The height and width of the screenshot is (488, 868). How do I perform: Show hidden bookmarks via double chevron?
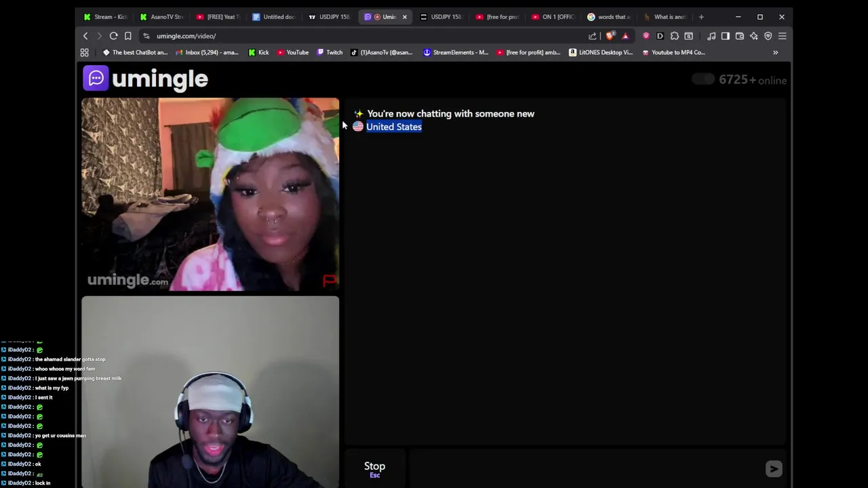tap(775, 52)
